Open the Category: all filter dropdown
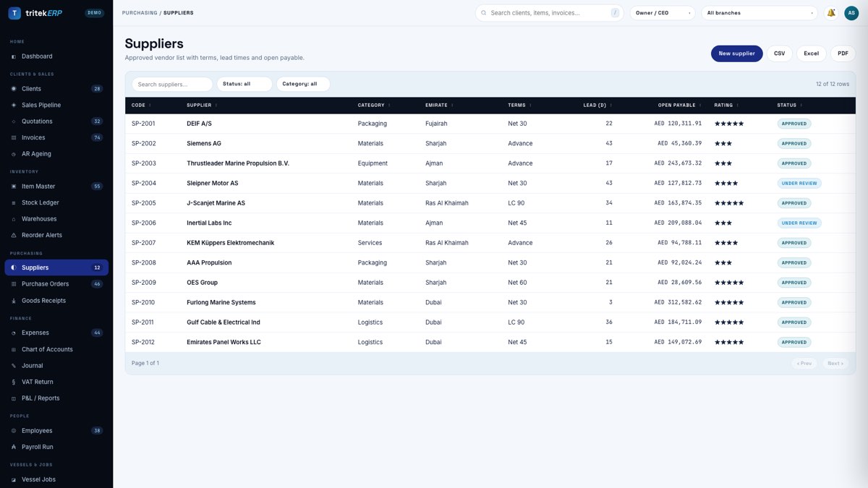 [303, 84]
